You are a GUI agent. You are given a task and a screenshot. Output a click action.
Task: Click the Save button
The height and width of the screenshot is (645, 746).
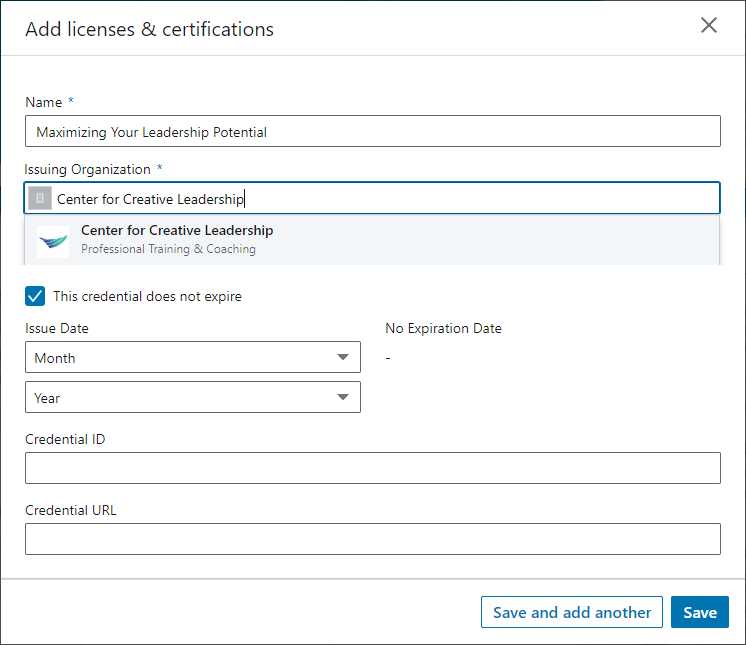[x=699, y=612]
